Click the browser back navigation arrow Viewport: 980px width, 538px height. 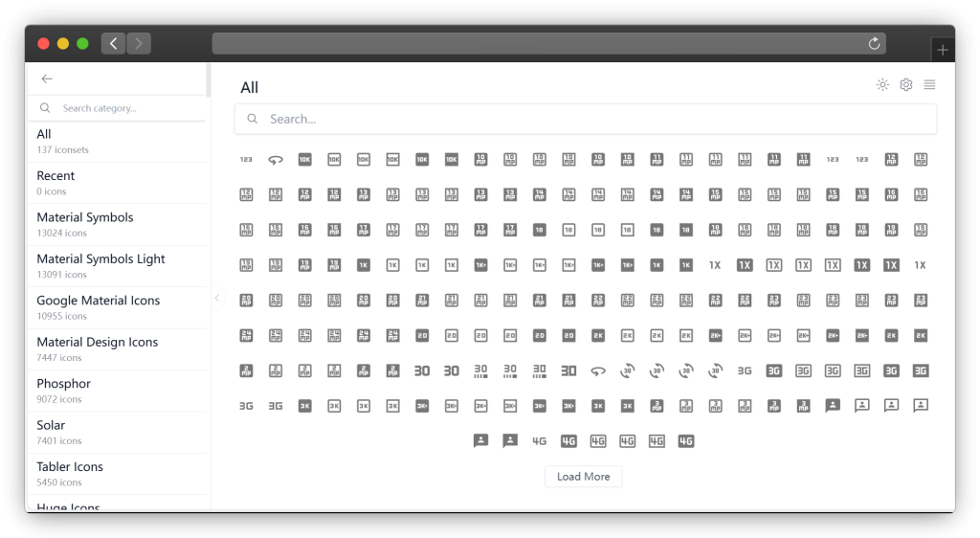tap(114, 44)
